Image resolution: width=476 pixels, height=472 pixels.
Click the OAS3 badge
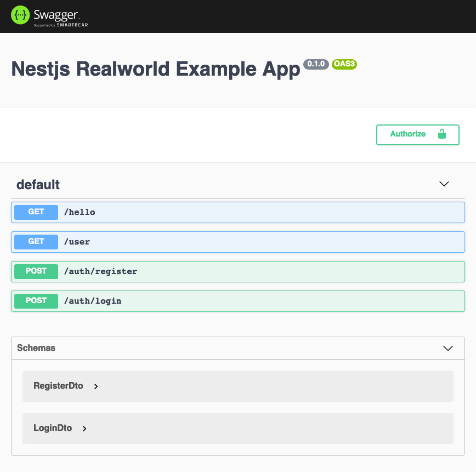344,64
